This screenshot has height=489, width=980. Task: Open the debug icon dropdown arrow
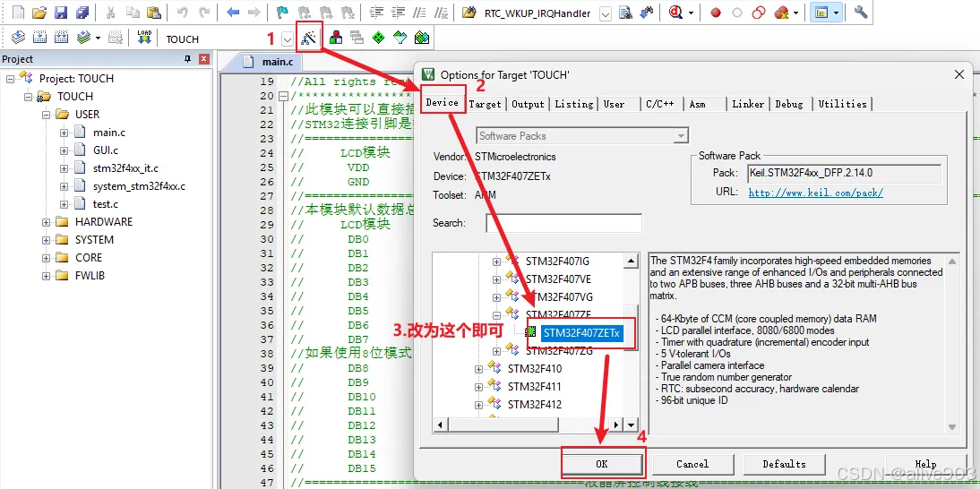[691, 13]
